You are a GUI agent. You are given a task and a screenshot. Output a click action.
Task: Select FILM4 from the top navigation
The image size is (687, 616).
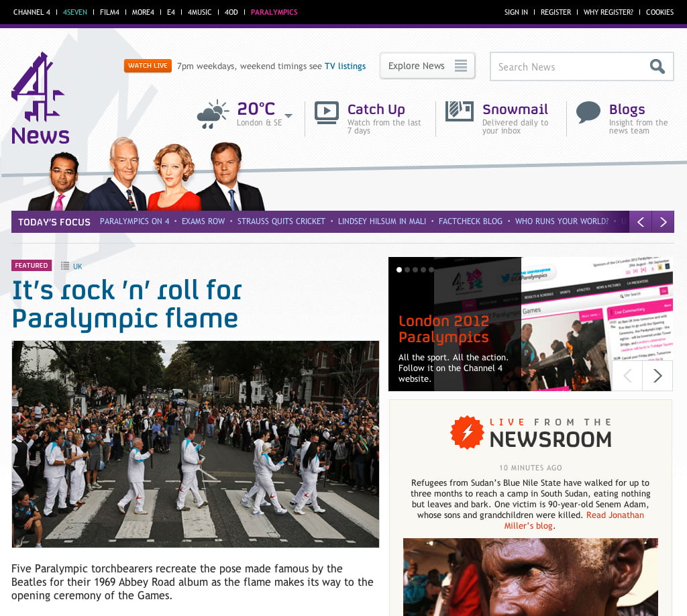pos(109,11)
